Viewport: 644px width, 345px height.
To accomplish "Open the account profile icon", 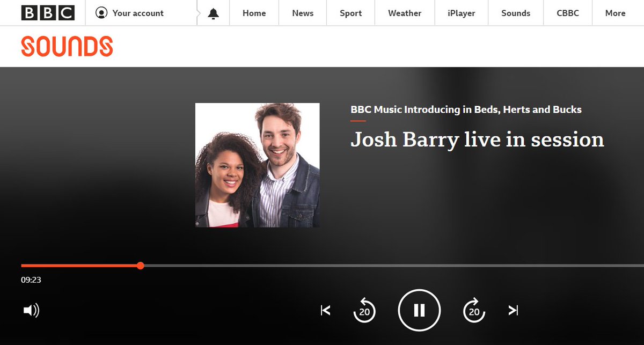I will coord(101,13).
